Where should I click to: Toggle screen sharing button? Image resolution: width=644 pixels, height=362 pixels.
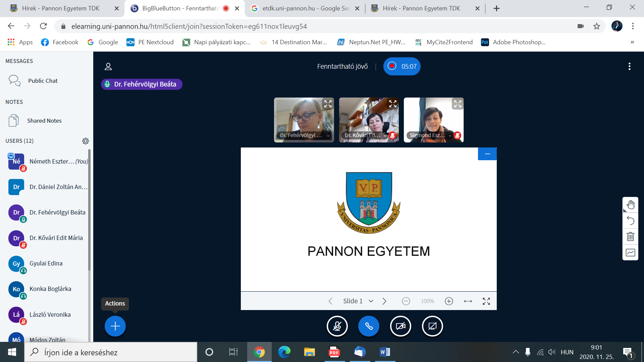[432, 326]
